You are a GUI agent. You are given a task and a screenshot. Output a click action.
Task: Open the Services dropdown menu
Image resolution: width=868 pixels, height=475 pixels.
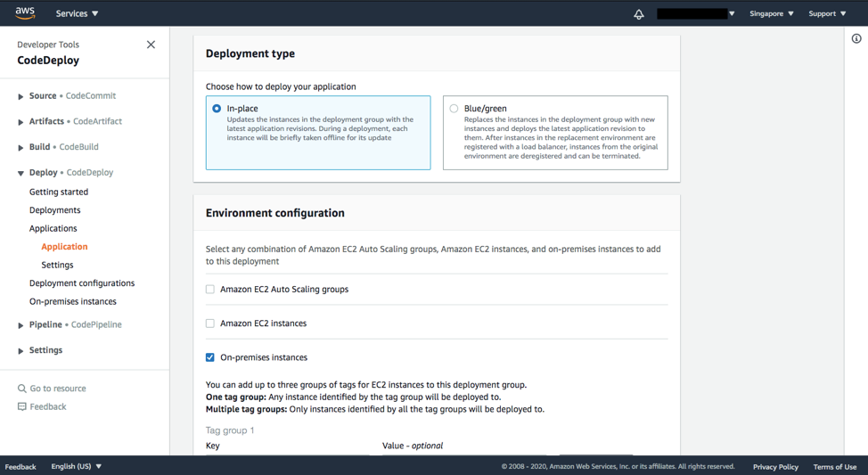click(77, 13)
